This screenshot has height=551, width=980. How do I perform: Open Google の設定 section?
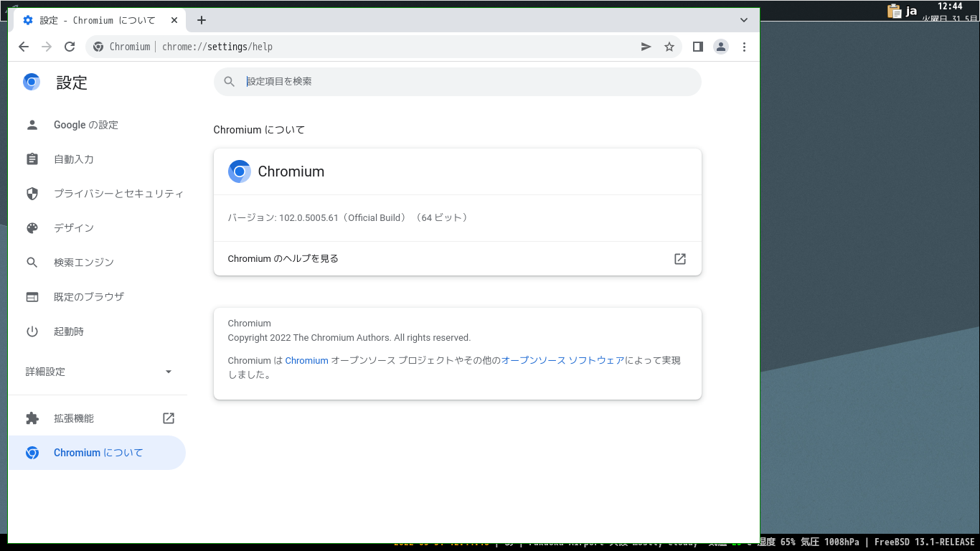[97, 125]
